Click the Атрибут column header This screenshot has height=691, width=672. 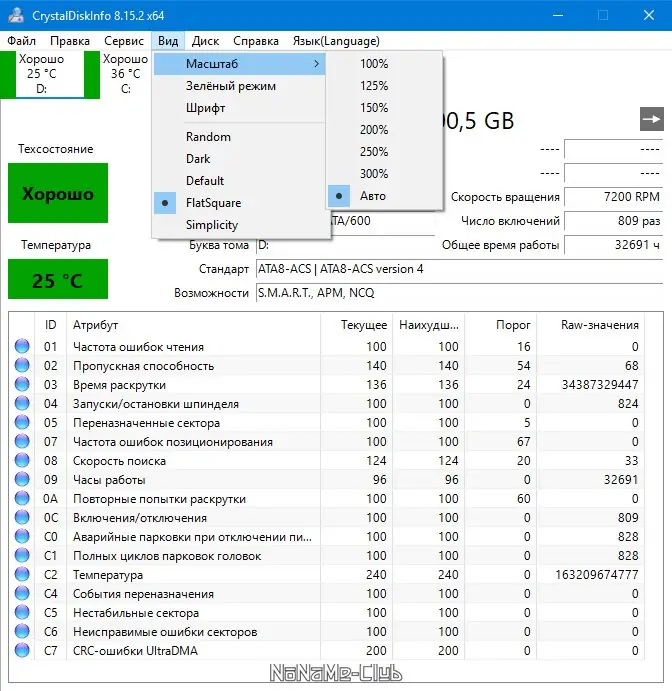[x=194, y=325]
